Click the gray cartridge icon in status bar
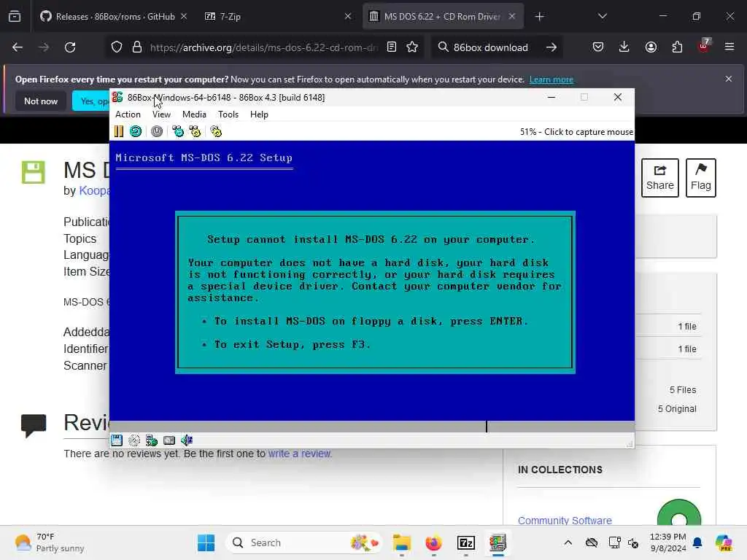Viewport: 747px width, 560px height. [x=169, y=440]
